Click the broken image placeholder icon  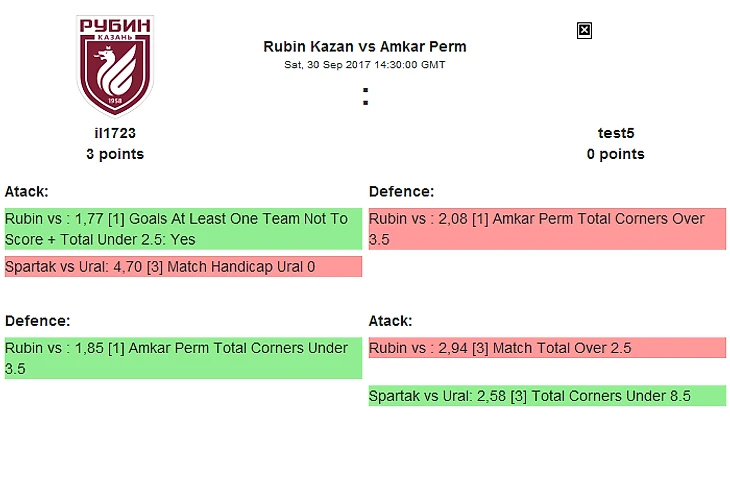pyautogui.click(x=585, y=31)
